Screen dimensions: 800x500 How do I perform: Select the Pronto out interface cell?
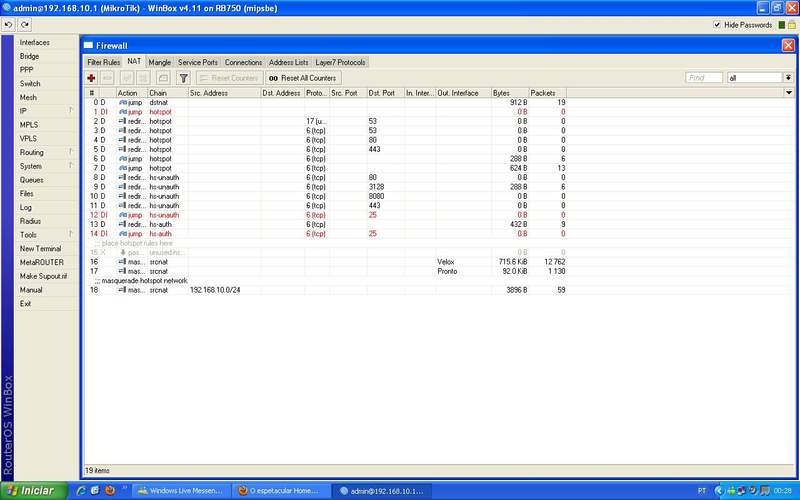pyautogui.click(x=447, y=271)
